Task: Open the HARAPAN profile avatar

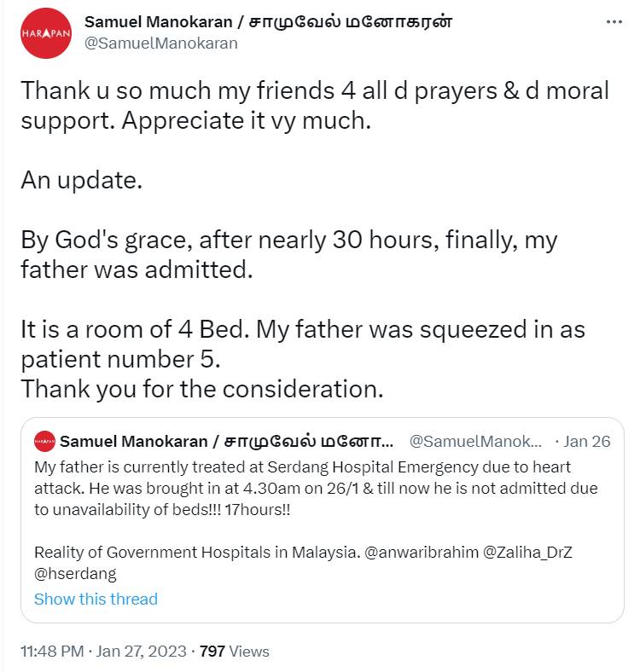Action: pyautogui.click(x=46, y=33)
